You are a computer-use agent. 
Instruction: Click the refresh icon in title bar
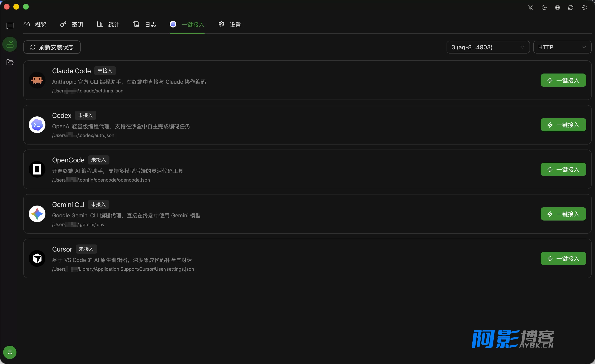tap(571, 7)
